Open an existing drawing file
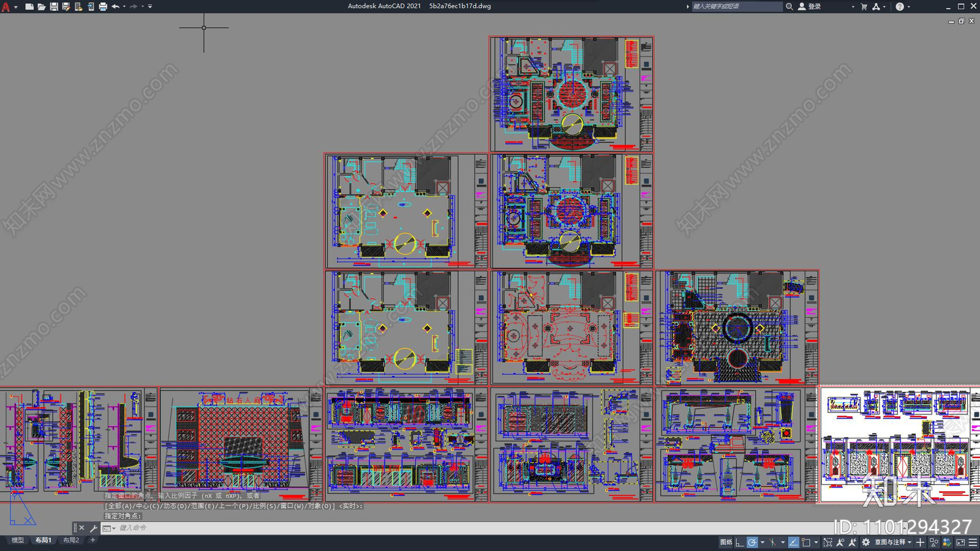Screen dimensions: 980x551 42,7
